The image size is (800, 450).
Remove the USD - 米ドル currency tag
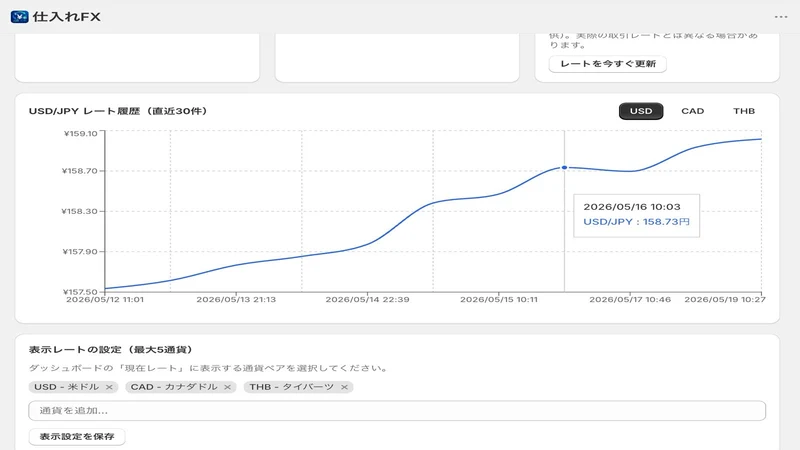[x=109, y=387]
